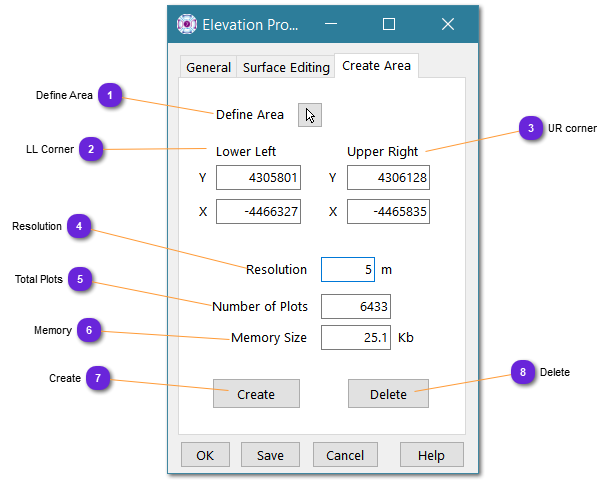Select the Create Area tab

(x=375, y=66)
